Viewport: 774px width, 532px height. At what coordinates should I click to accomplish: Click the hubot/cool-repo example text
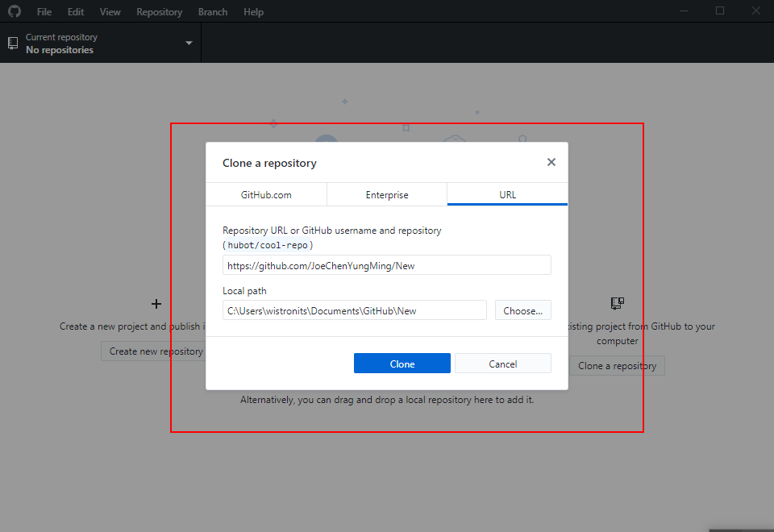point(268,245)
